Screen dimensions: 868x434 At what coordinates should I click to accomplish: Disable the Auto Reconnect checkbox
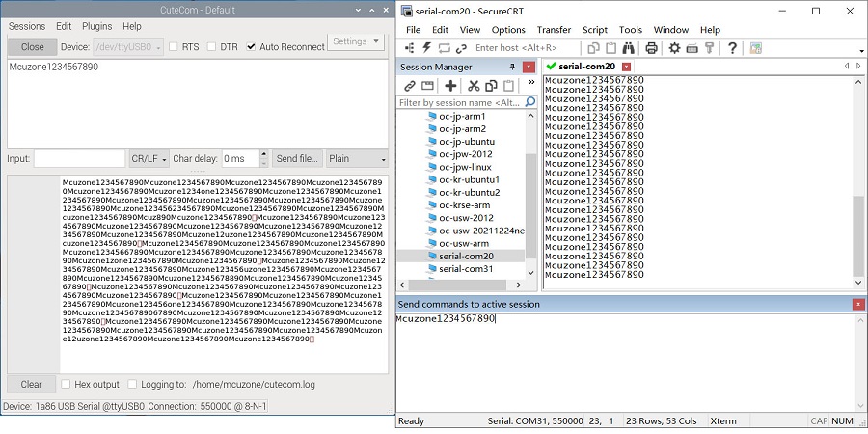coord(252,47)
